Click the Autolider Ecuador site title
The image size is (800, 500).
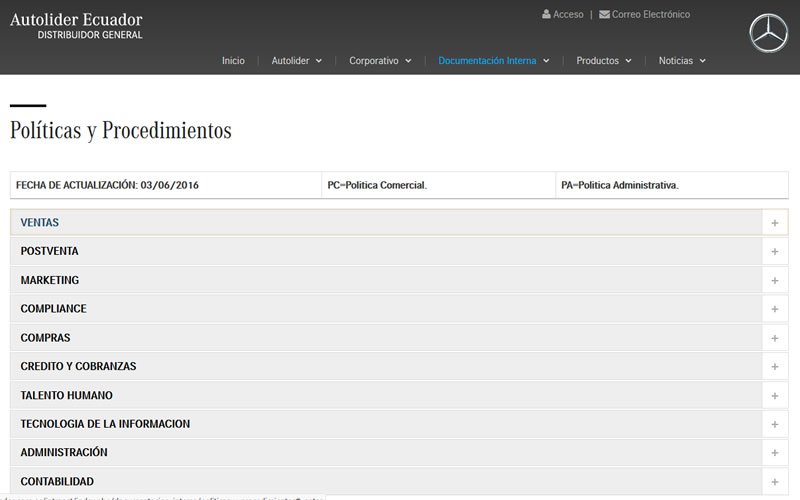pyautogui.click(x=76, y=20)
